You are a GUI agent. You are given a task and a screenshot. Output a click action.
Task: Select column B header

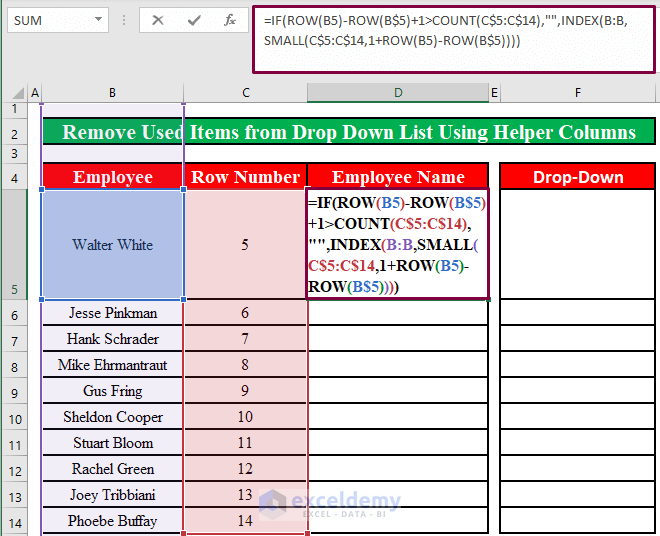coord(112,93)
